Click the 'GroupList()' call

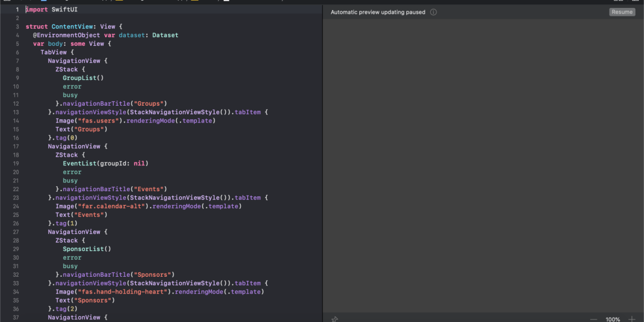[x=83, y=77]
